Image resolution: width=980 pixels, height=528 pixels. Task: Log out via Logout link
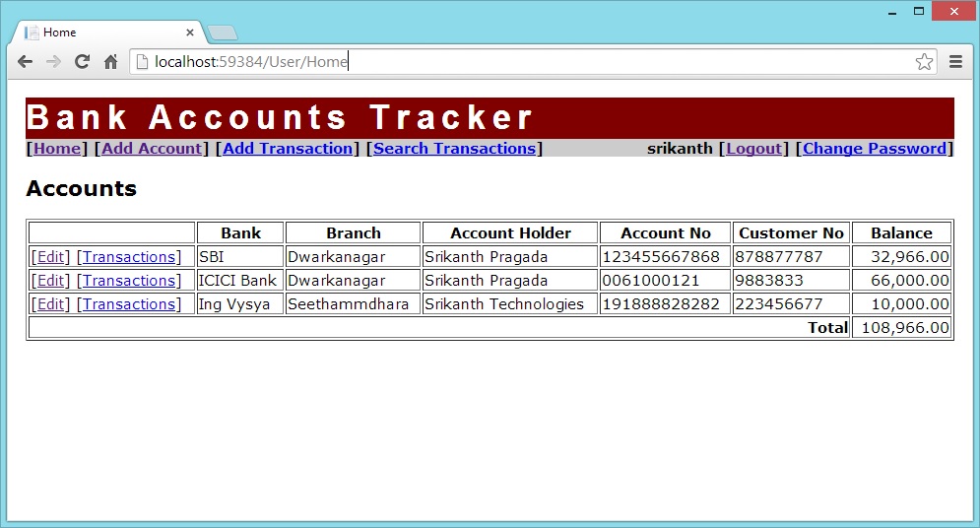click(753, 148)
